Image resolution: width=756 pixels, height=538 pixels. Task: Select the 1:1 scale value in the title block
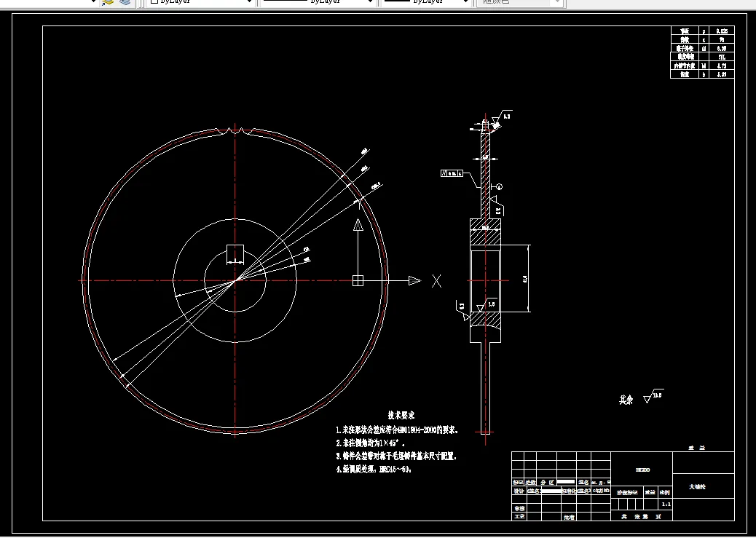click(x=666, y=505)
